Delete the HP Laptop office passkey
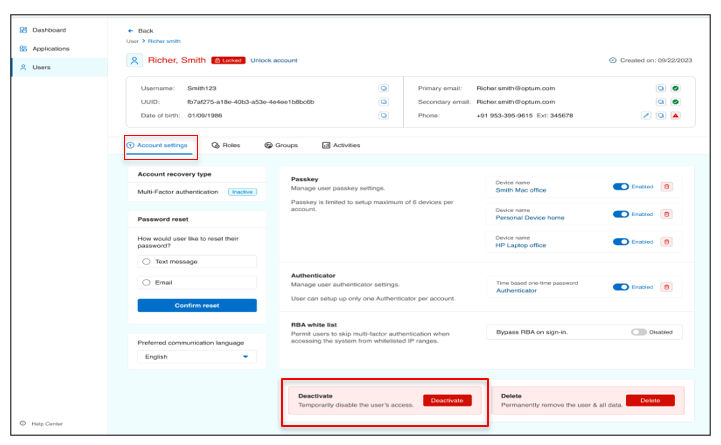The width and height of the screenshot is (721, 445). pos(667,242)
